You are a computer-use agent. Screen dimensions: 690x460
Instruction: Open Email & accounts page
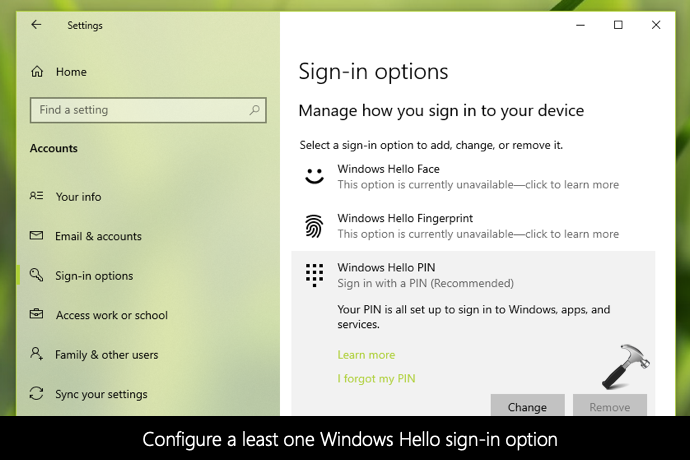(x=98, y=236)
